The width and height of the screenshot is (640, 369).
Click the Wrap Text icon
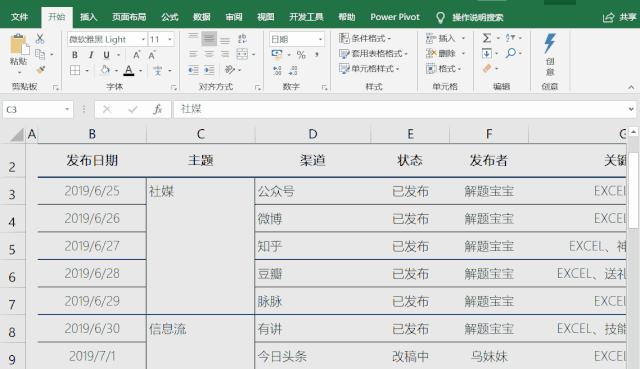click(x=242, y=38)
